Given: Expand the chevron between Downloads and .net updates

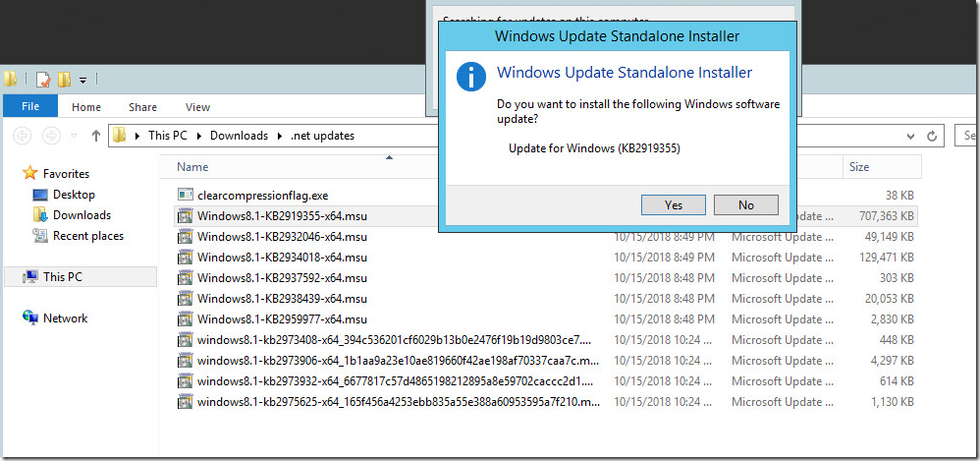Looking at the screenshot, I should coord(280,135).
